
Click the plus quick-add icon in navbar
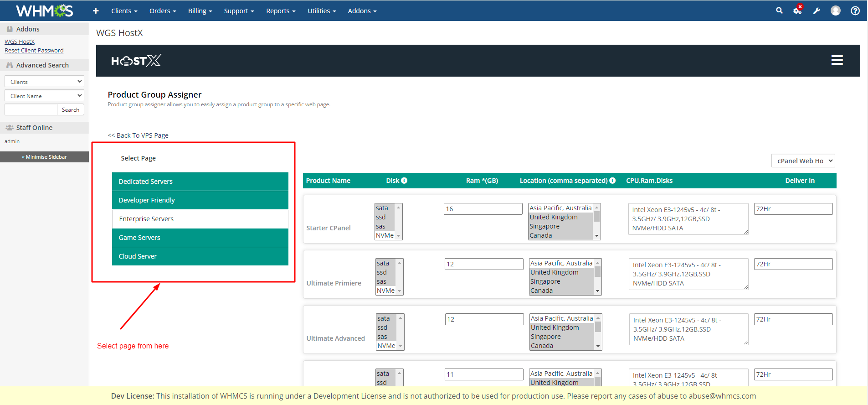pos(96,11)
